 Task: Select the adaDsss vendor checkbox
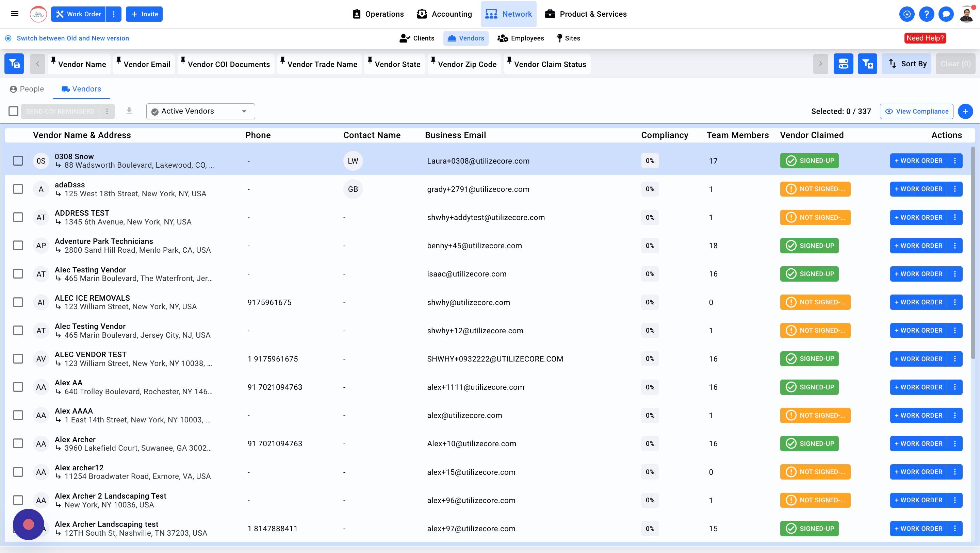(x=18, y=189)
